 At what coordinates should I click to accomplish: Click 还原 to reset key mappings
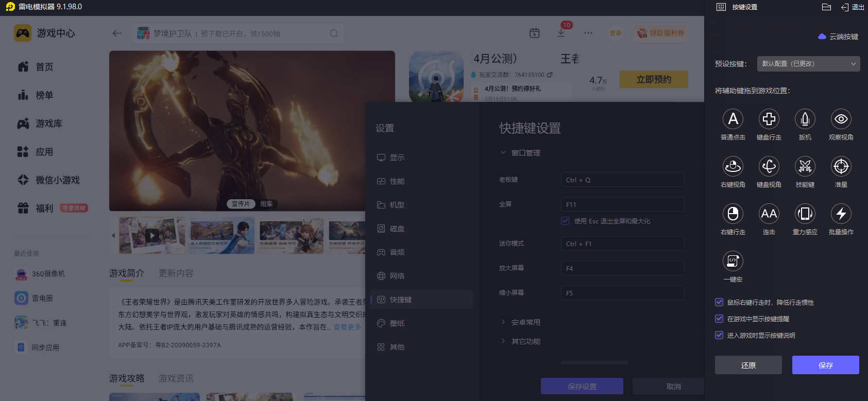click(748, 365)
